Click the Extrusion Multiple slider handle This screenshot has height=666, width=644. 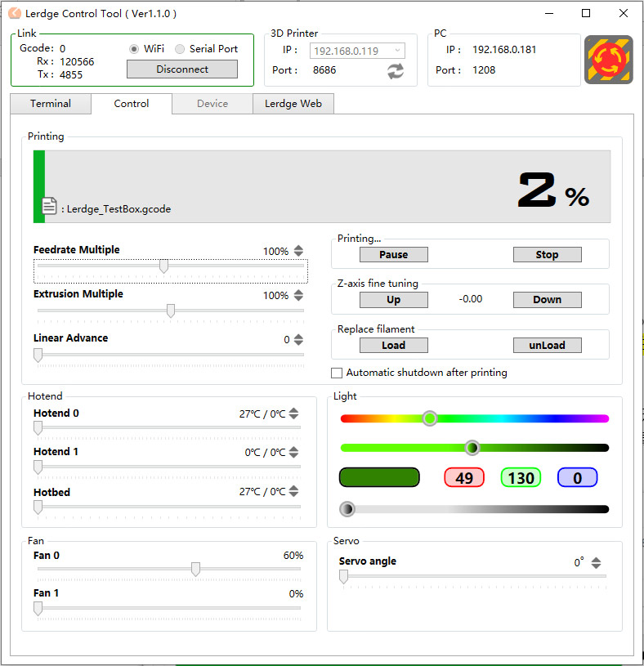point(170,311)
